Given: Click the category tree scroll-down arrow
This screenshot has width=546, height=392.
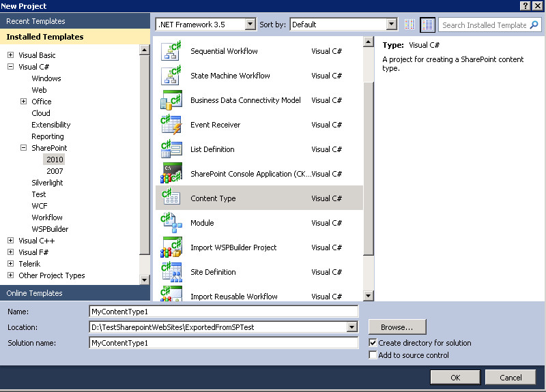Looking at the screenshot, I should [145, 280].
